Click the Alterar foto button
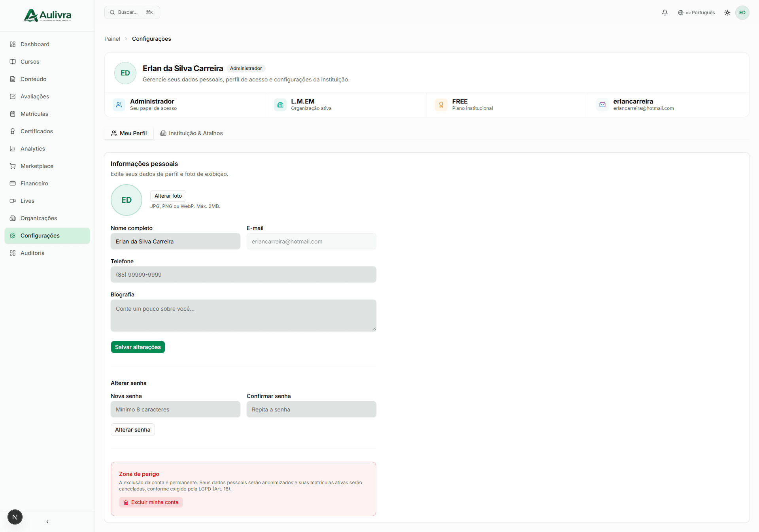The height and width of the screenshot is (532, 759). coord(168,196)
